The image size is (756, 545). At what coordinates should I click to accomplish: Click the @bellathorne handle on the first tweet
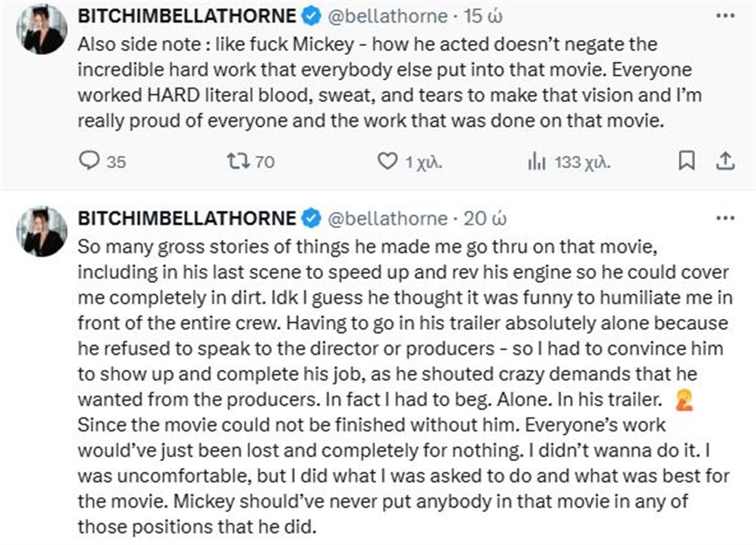(388, 16)
